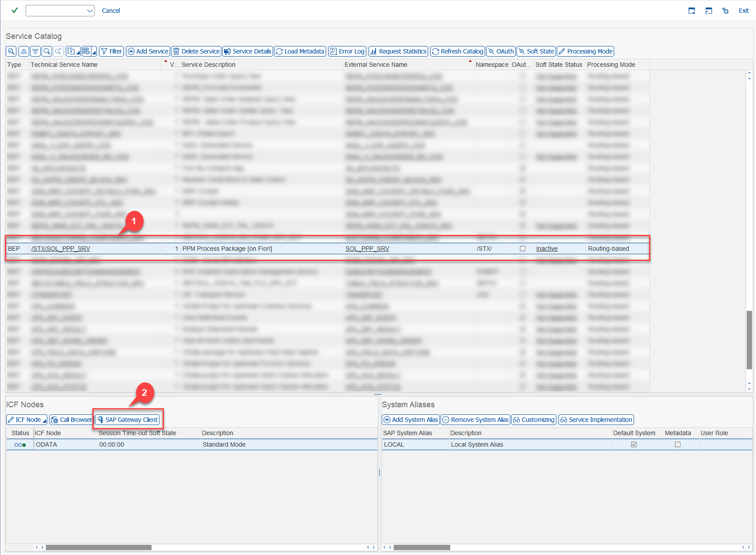
Task: Click the Inactive soft state link
Action: pyautogui.click(x=547, y=249)
